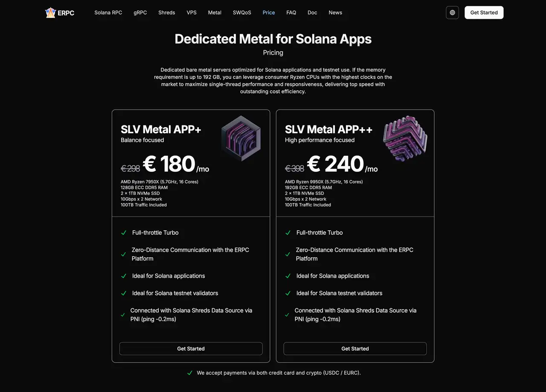Image resolution: width=546 pixels, height=392 pixels.
Task: Click the language globe icon
Action: [x=452, y=12]
